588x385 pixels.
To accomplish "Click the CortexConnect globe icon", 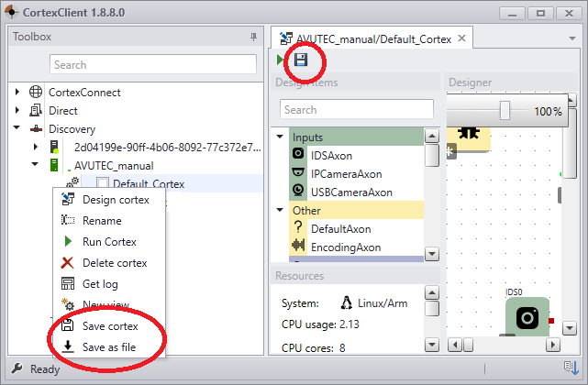I will pos(36,92).
